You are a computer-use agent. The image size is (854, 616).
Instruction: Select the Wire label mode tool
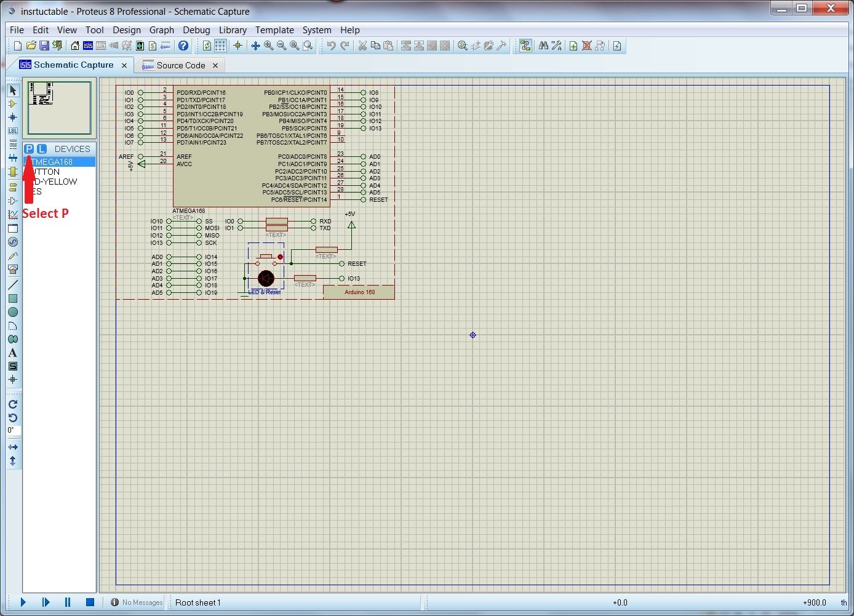(x=12, y=130)
